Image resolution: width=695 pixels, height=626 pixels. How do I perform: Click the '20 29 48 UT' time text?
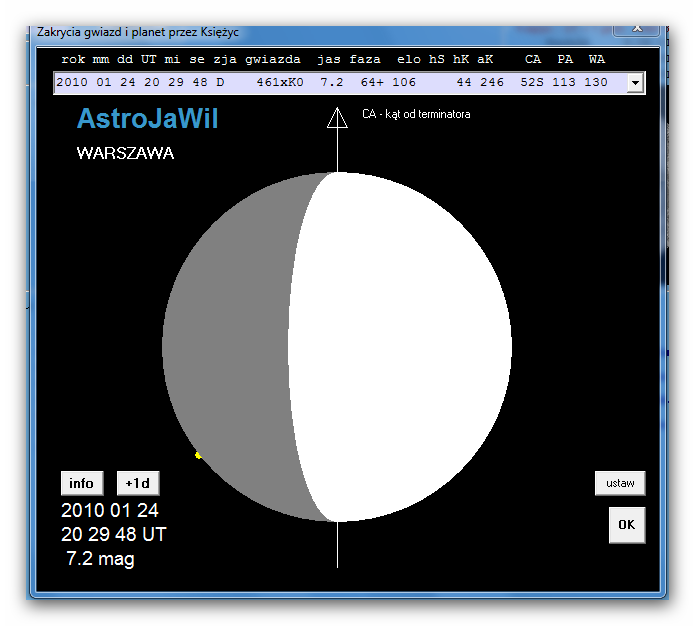pos(113,534)
